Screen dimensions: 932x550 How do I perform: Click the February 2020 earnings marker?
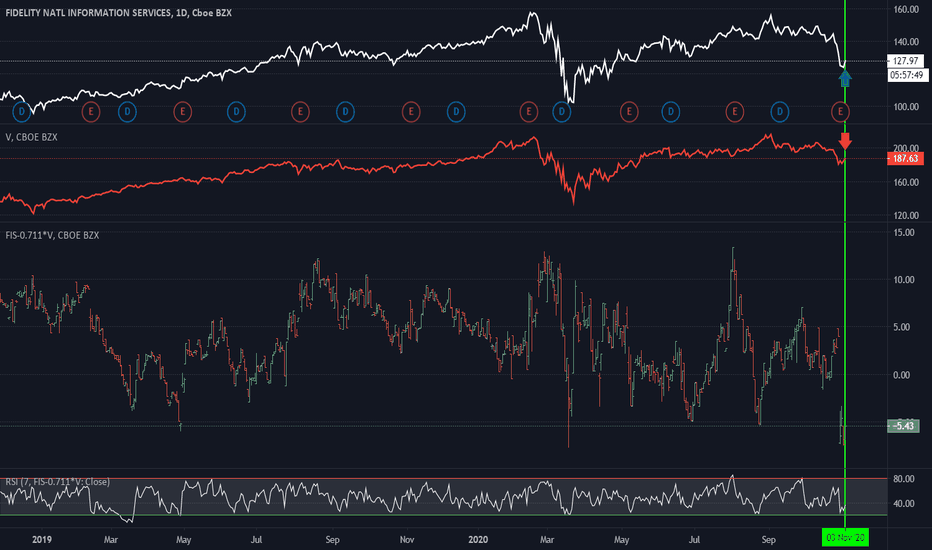point(528,111)
